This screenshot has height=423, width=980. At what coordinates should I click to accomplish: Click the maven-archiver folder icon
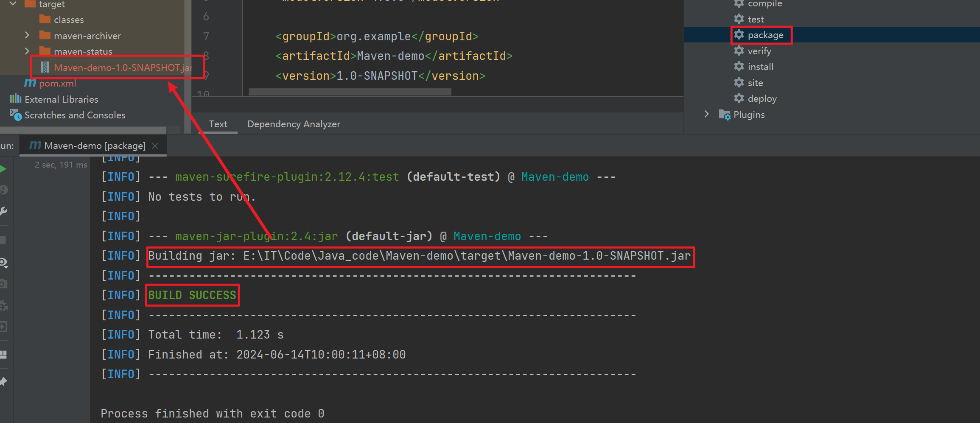pyautogui.click(x=45, y=35)
